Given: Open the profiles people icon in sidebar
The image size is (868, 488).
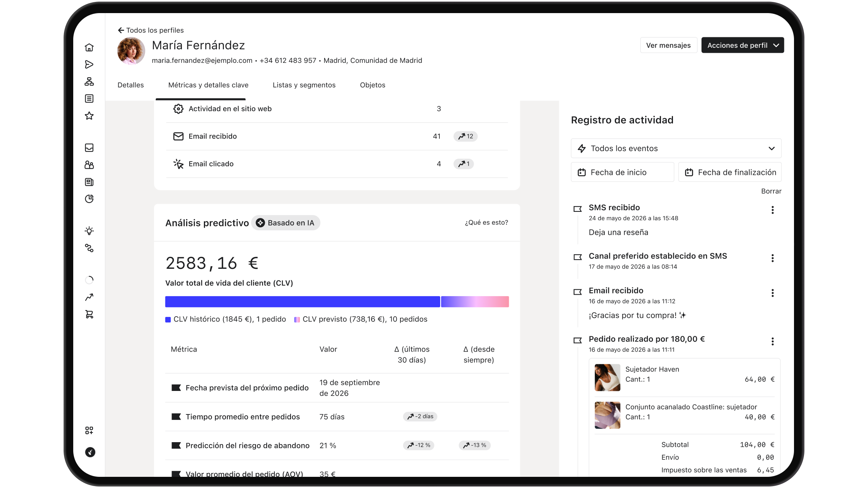Looking at the screenshot, I should [89, 165].
